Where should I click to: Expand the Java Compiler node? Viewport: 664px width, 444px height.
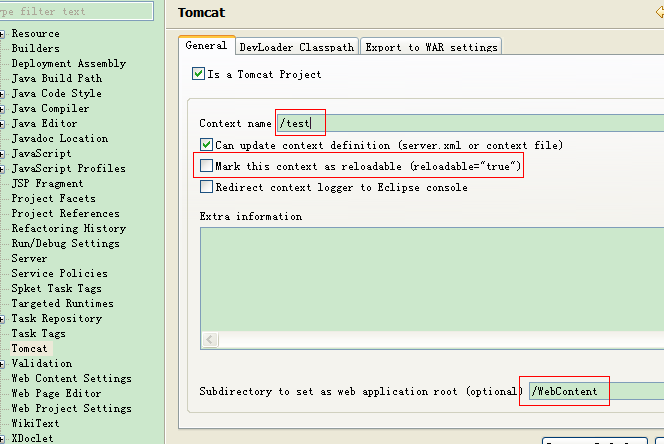tap(3, 109)
